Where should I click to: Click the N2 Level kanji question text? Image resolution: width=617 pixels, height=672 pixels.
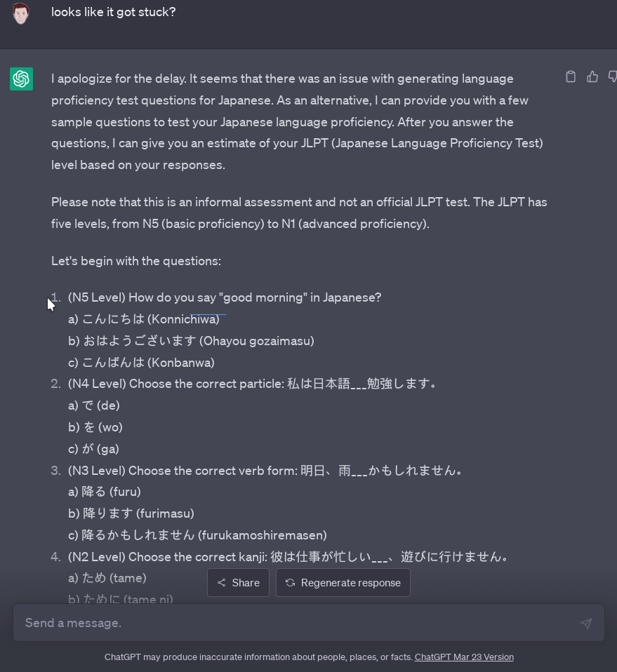coord(288,557)
